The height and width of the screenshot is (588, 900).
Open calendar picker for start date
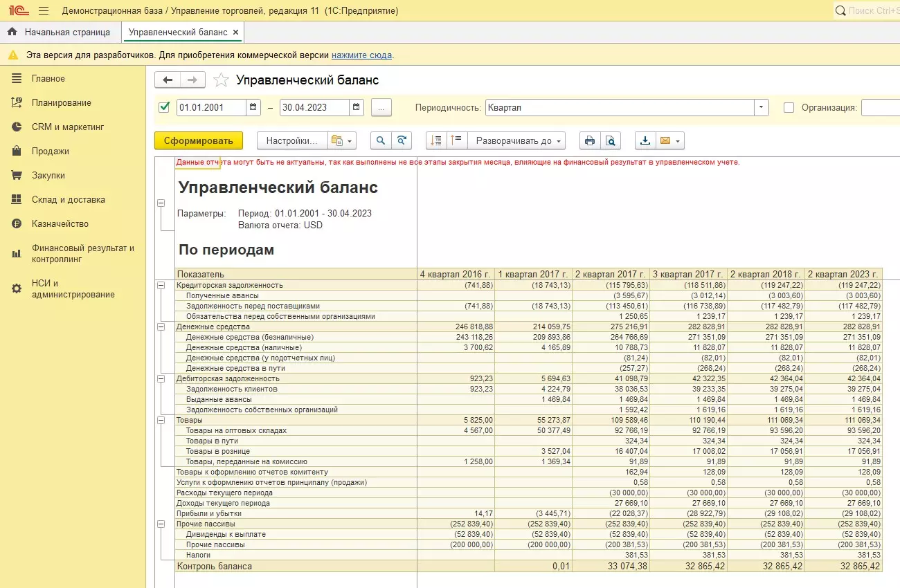pos(253,107)
